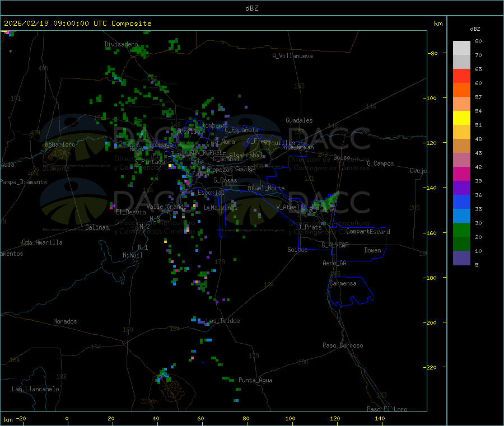504x426 pixels.
Task: Select the Bowen place label
Action: (x=373, y=250)
